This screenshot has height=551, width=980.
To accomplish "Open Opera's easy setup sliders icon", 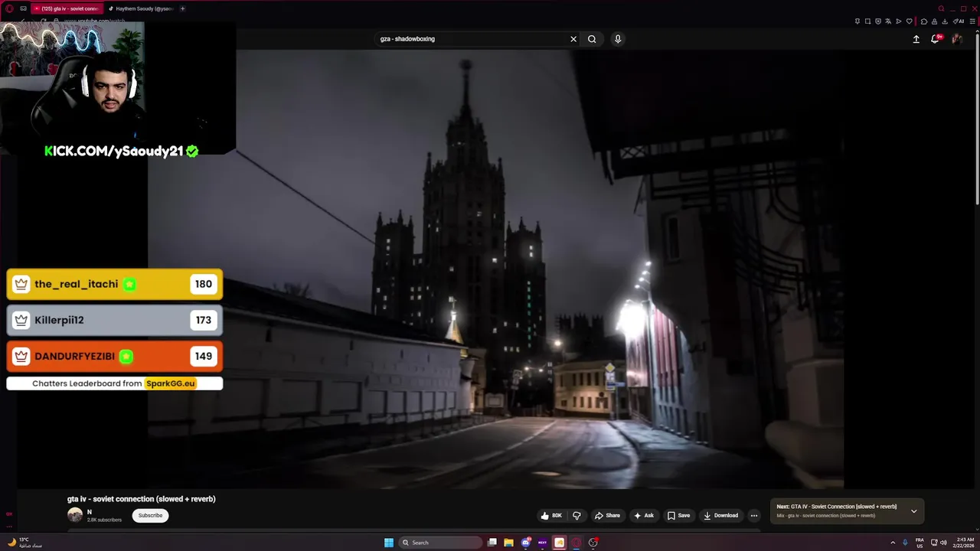I will click(972, 21).
